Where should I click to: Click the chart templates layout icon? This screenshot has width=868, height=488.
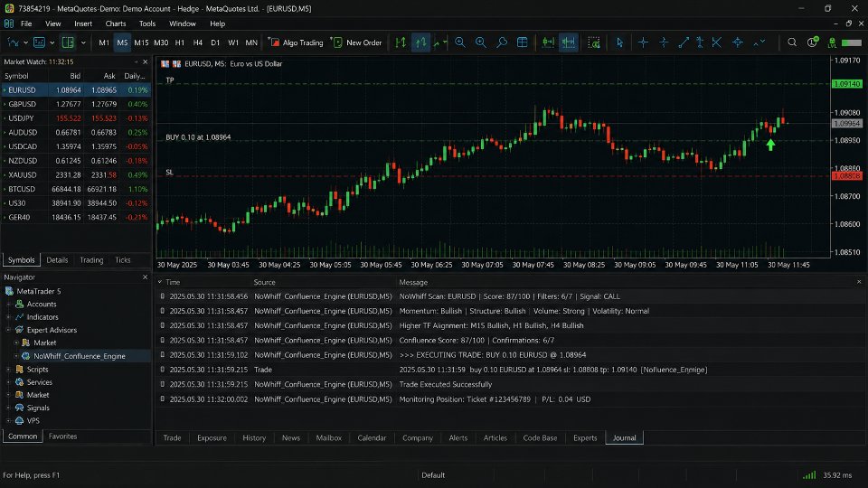(68, 42)
